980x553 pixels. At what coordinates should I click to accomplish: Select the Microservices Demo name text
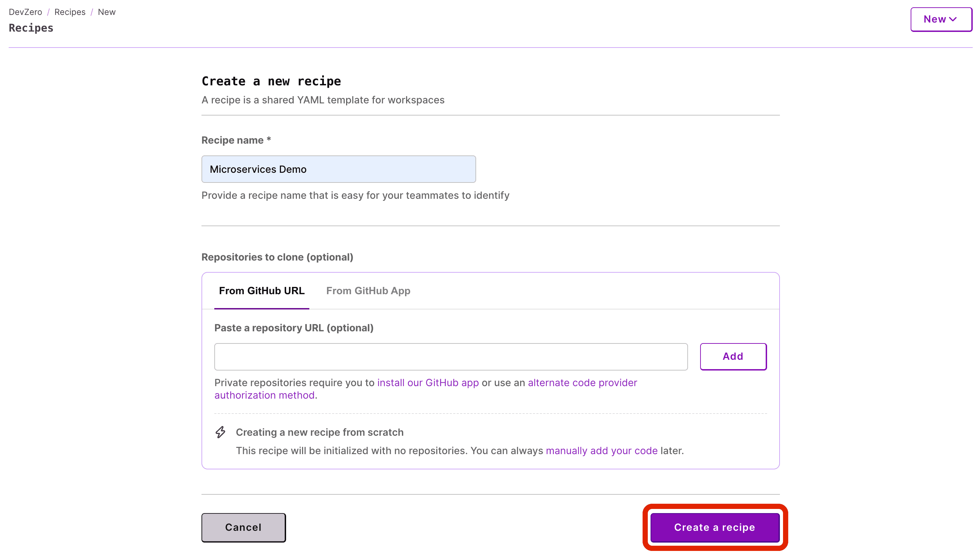pos(258,169)
